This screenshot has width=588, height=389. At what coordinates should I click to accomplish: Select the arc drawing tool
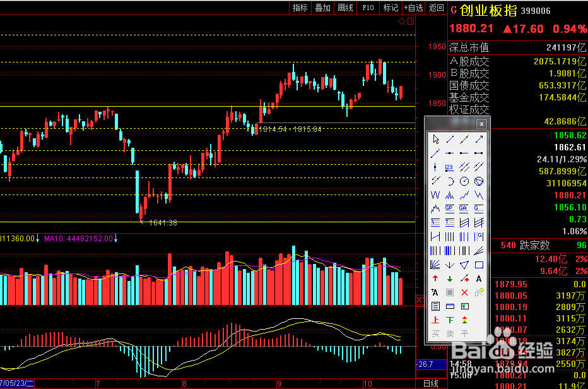450,181
